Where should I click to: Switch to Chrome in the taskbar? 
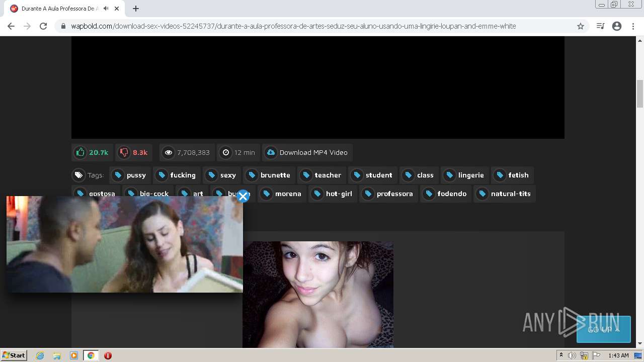tap(91, 355)
